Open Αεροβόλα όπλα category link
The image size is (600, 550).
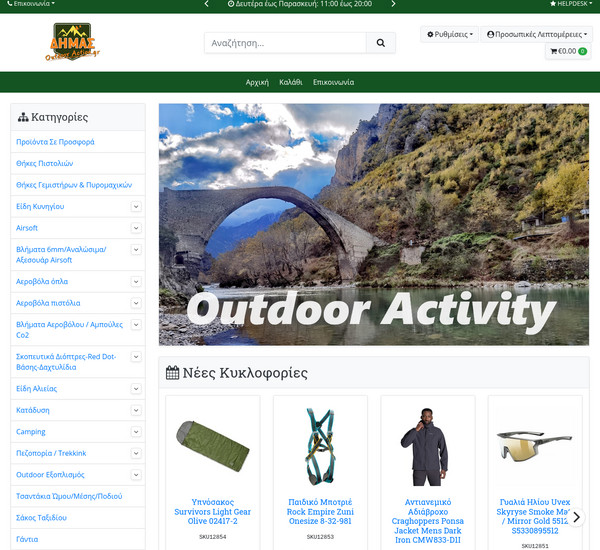[x=42, y=281]
